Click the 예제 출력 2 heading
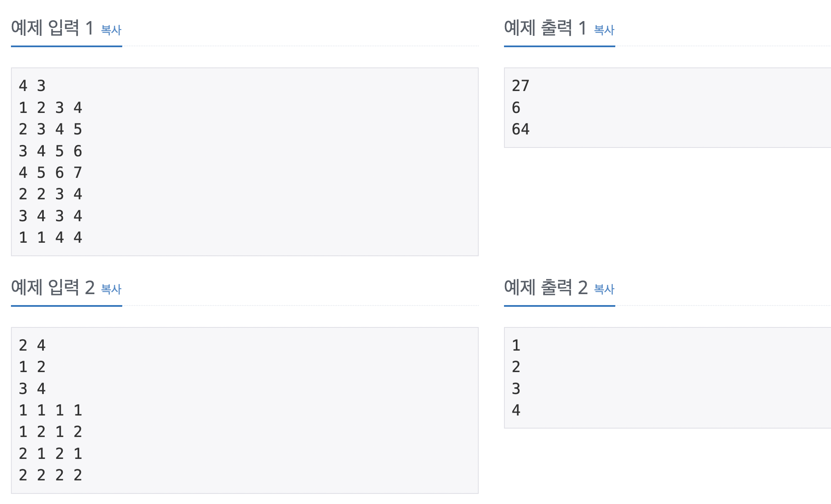The image size is (831, 504). [x=546, y=287]
